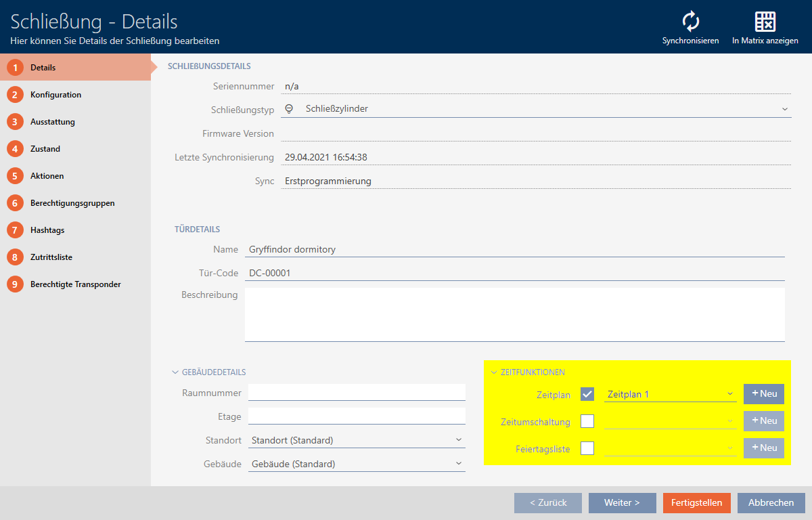Switch to the Berechtigungsgruppen tab
Image resolution: width=812 pixels, height=520 pixels.
[x=72, y=203]
